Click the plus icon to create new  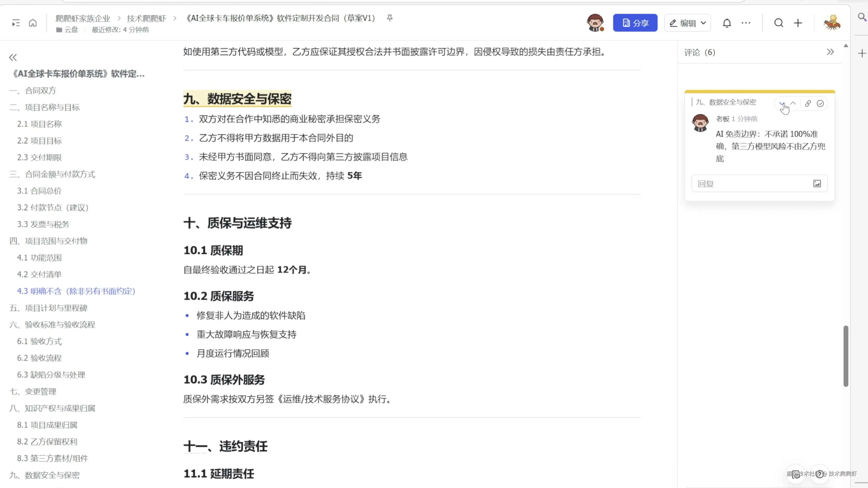798,23
